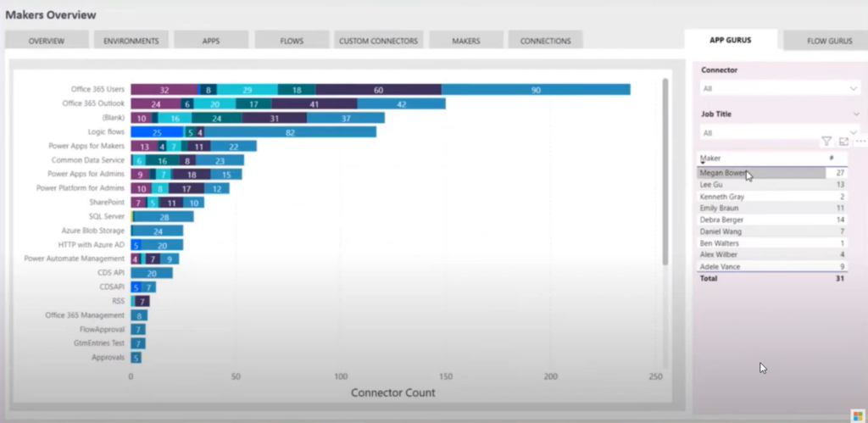Click the Connector Count axis title

[x=393, y=392]
